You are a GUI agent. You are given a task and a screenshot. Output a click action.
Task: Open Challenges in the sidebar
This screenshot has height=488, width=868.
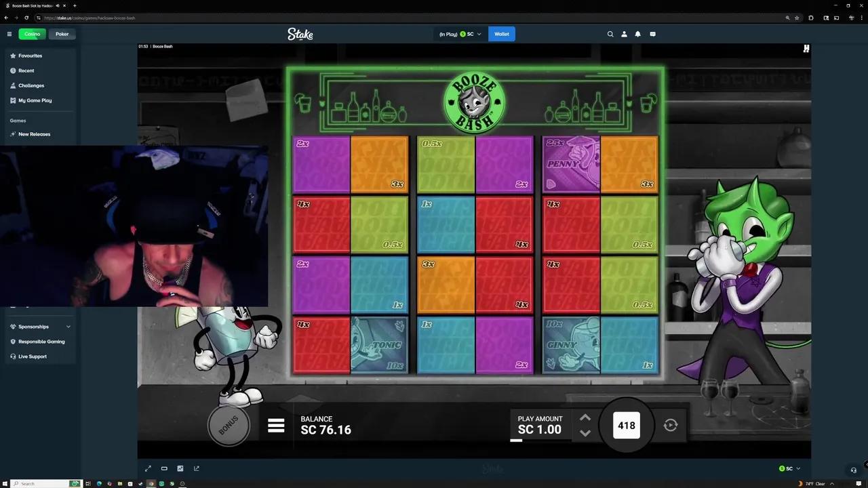pyautogui.click(x=41, y=85)
